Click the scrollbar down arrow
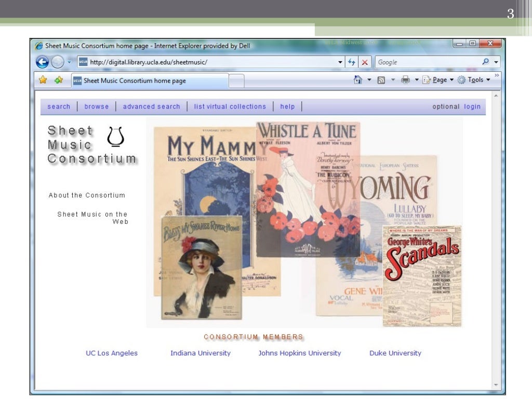 pos(496,385)
